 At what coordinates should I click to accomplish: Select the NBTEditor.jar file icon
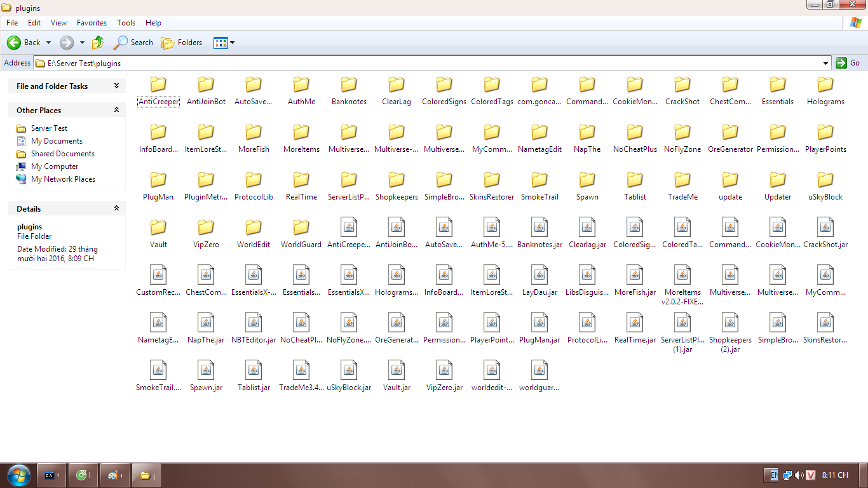click(x=254, y=323)
